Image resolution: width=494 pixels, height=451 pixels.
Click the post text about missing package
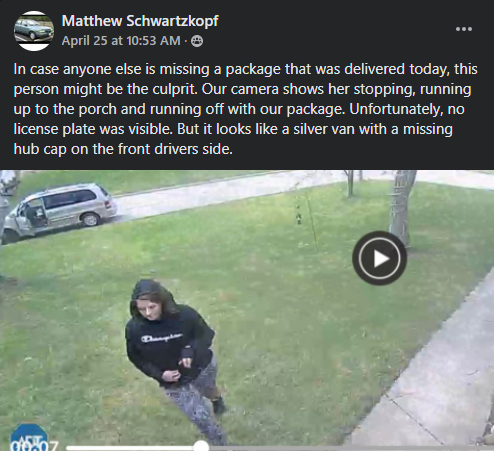(x=246, y=109)
